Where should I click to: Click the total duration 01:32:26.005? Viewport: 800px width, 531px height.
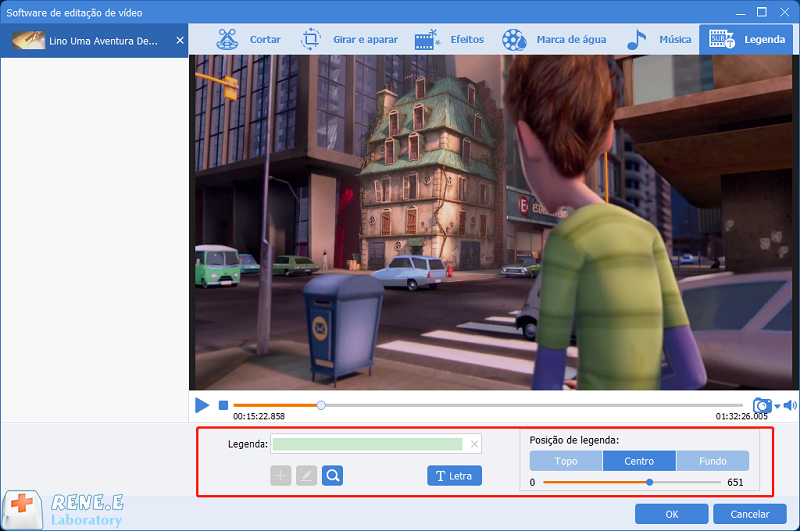click(x=741, y=416)
